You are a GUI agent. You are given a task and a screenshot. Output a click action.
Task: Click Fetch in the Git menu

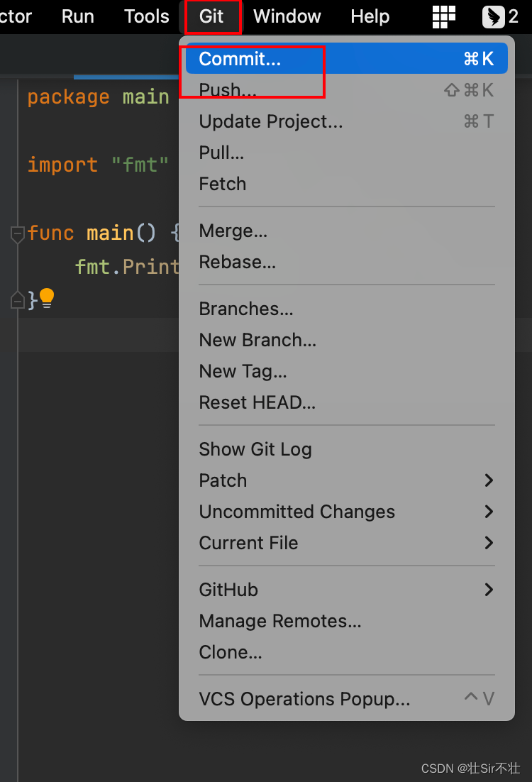coord(347,184)
